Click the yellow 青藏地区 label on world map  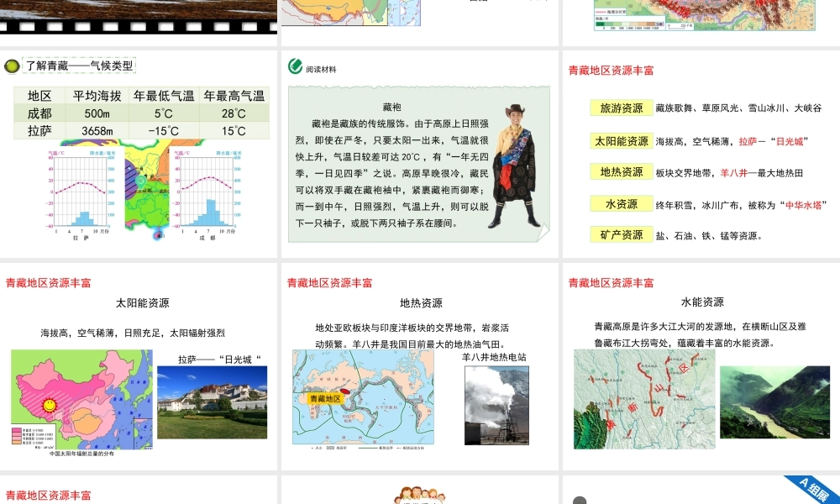point(325,398)
